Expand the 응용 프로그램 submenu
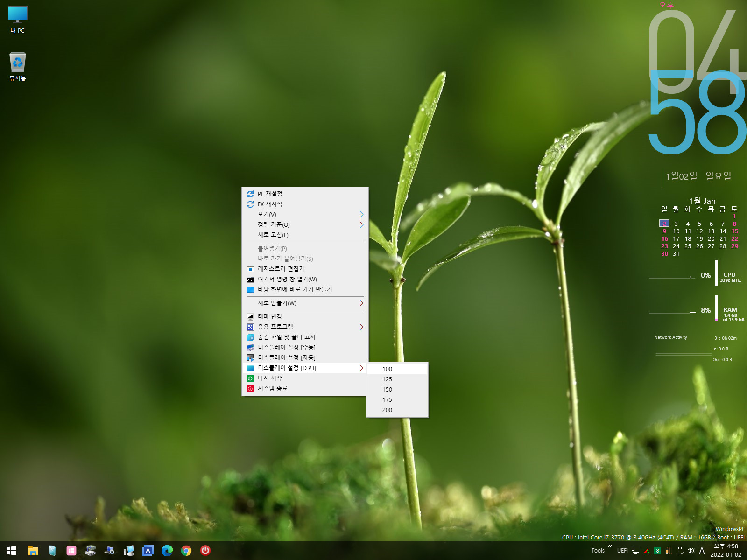The image size is (747, 560). [x=305, y=327]
